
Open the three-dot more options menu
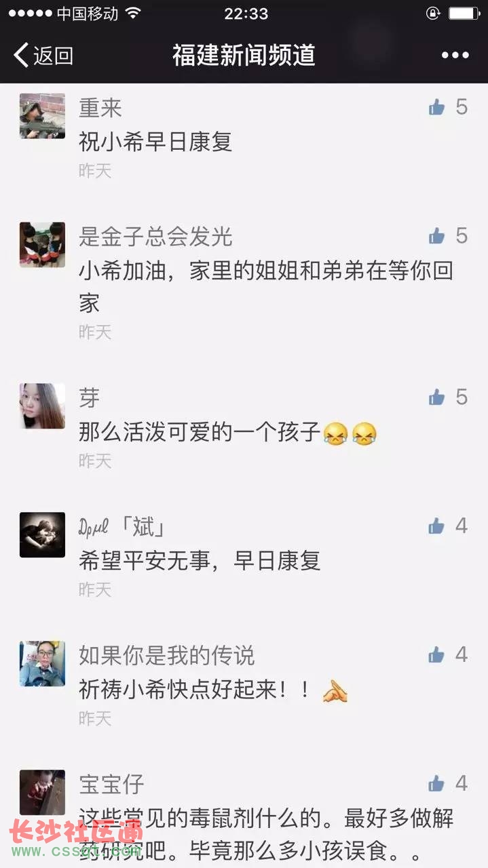(455, 56)
